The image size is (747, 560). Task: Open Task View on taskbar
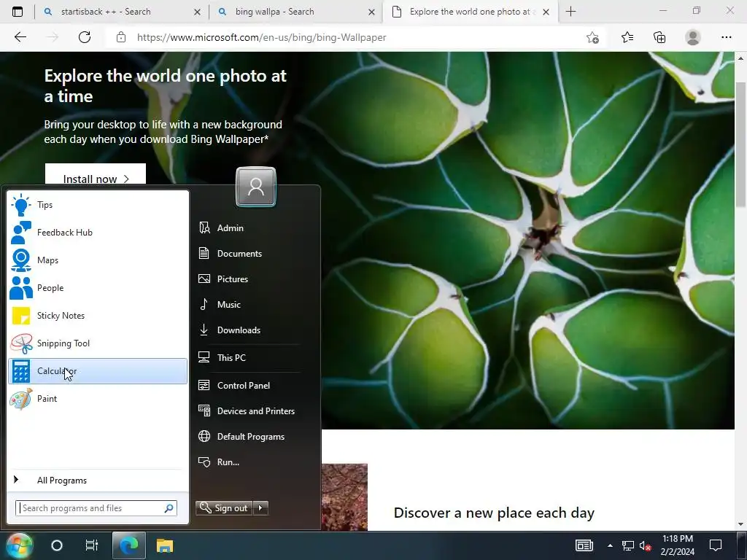point(91,545)
